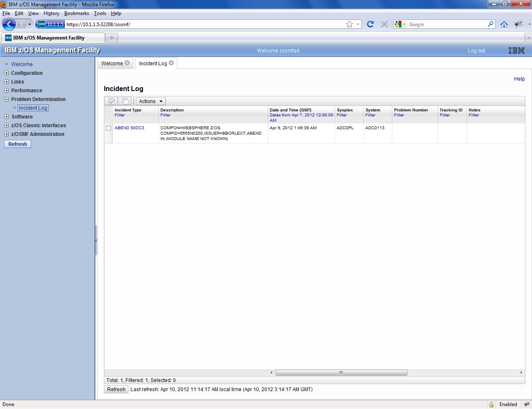Viewport: 532px width, 409px height.
Task: Click the Refresh button below the table
Action: tap(116, 389)
